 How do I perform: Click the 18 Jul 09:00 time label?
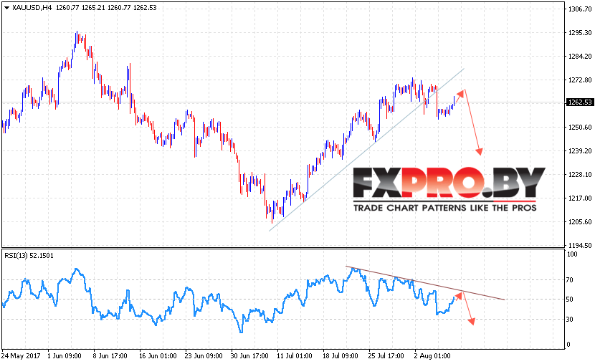click(x=341, y=356)
